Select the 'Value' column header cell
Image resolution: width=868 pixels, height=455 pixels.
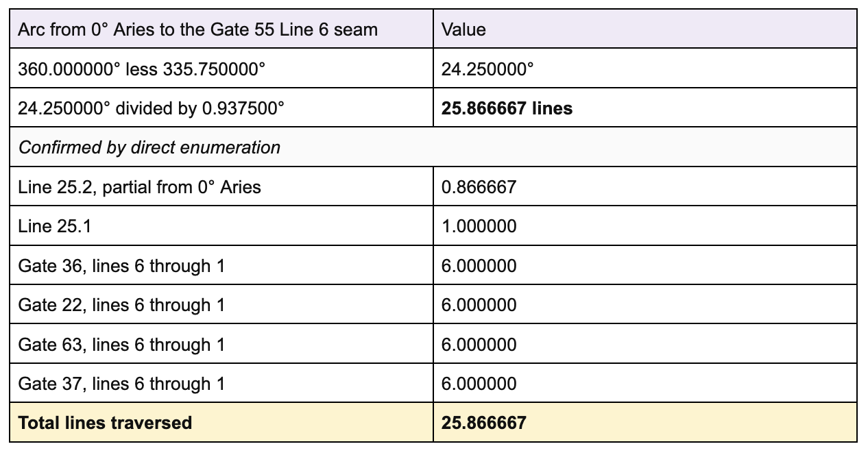(x=645, y=29)
